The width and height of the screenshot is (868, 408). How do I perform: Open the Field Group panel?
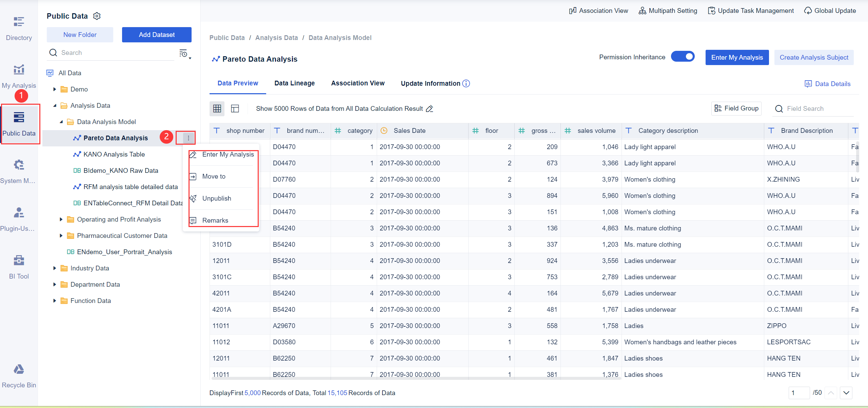736,108
